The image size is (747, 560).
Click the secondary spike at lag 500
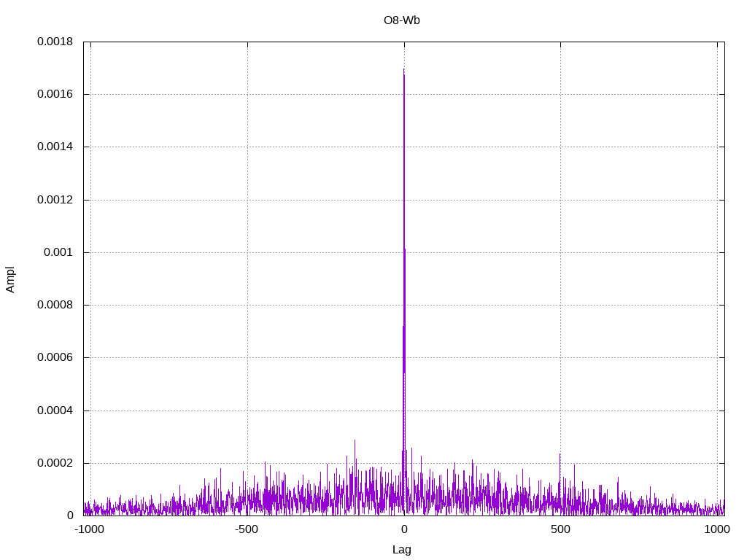click(x=560, y=455)
